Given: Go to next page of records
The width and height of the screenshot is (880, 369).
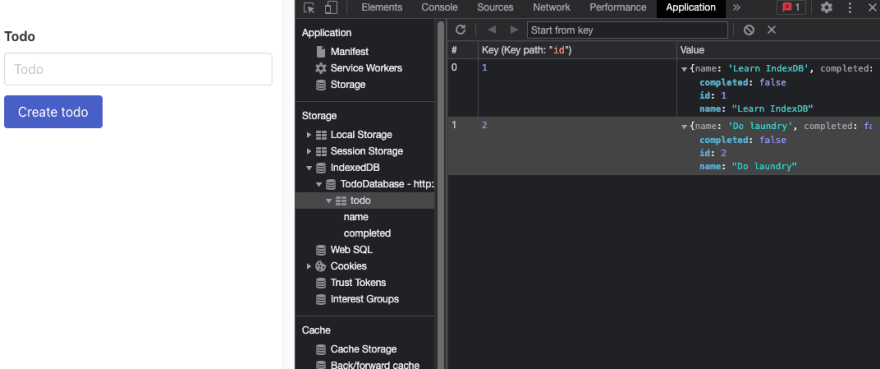Looking at the screenshot, I should coord(514,30).
